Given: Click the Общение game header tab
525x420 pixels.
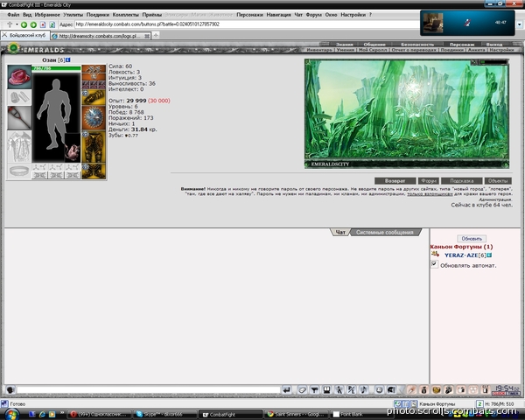Looking at the screenshot, I should coord(374,45).
